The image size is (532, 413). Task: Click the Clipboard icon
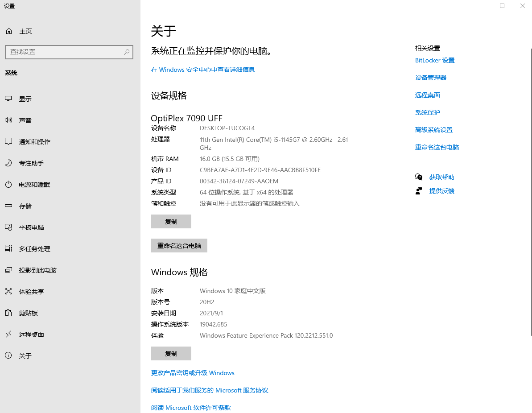(x=8, y=313)
